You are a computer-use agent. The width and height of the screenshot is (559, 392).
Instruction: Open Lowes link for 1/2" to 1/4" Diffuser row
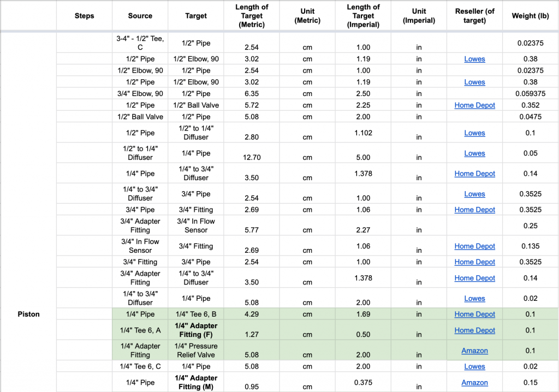pyautogui.click(x=474, y=133)
